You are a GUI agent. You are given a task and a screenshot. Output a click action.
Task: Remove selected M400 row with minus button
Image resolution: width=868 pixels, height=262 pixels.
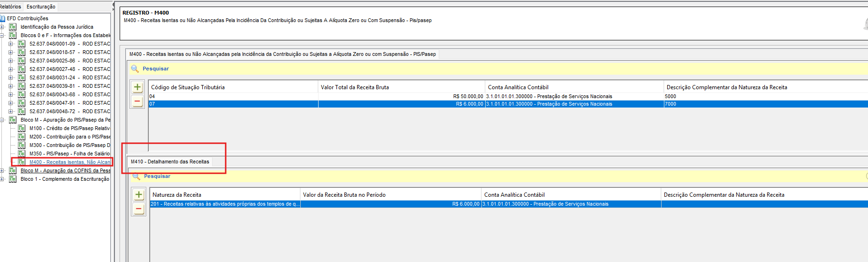[137, 101]
